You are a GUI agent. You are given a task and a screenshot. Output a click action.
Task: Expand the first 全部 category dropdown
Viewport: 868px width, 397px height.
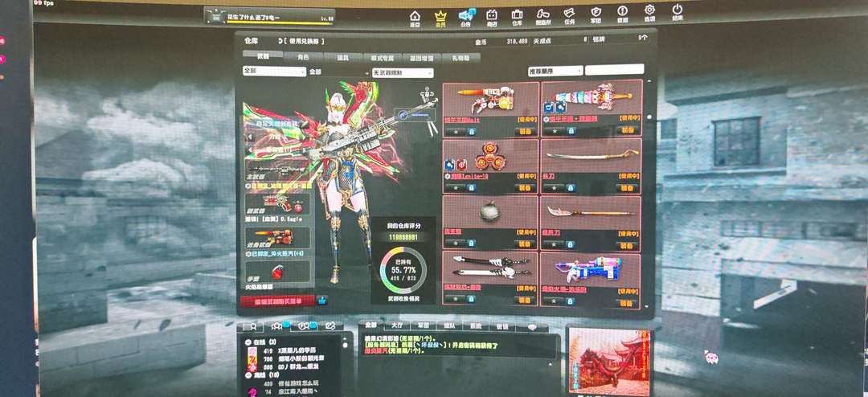[274, 72]
